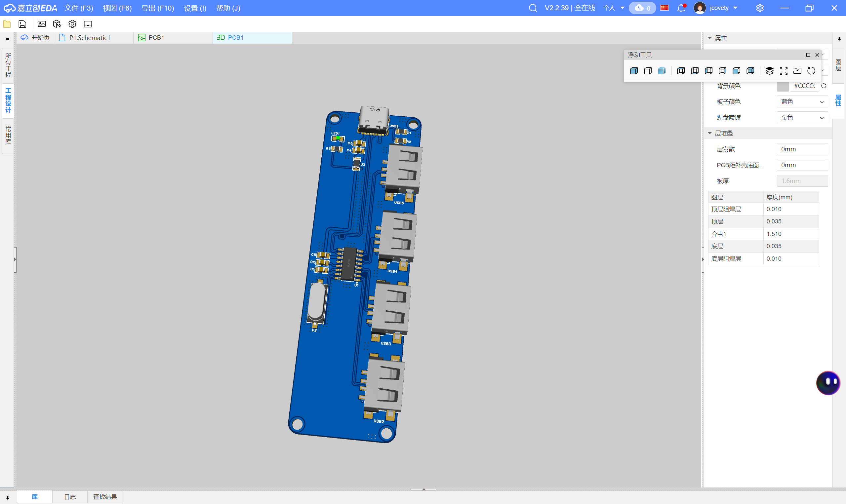Image resolution: width=846 pixels, height=504 pixels.
Task: Open the 图层 right side tab
Action: [x=838, y=65]
